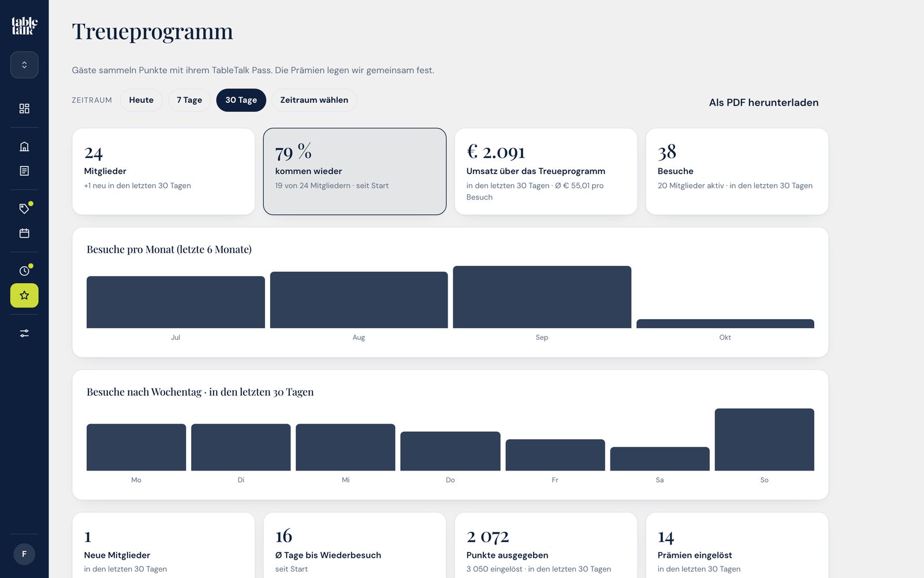Click the Fr weekday bar

(x=555, y=455)
